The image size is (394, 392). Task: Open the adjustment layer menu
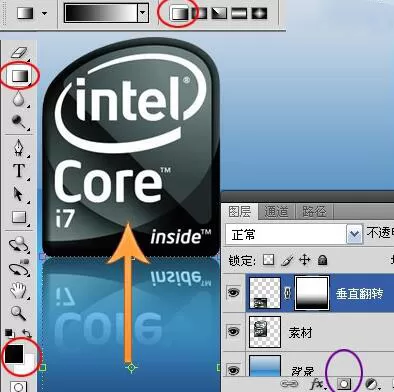[x=371, y=384]
